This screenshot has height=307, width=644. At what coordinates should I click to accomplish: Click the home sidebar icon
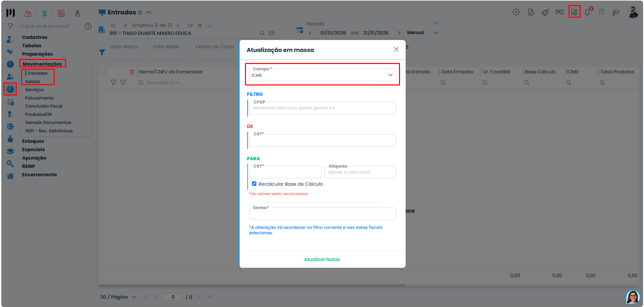[10, 176]
